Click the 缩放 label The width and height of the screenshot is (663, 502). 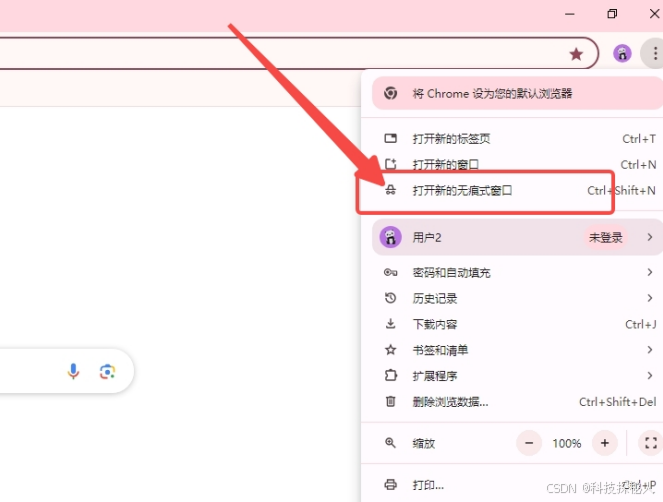424,443
